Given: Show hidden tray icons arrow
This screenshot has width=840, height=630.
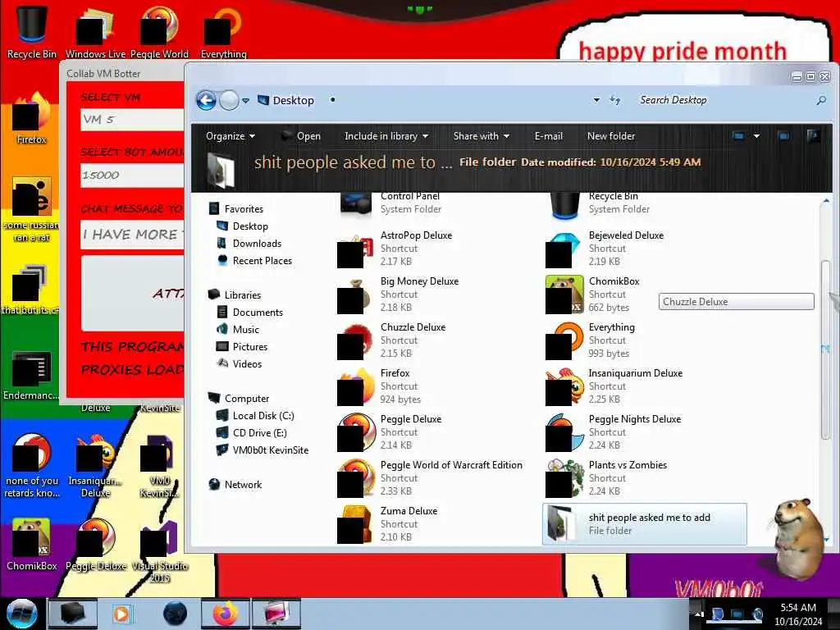Looking at the screenshot, I should coord(699,614).
